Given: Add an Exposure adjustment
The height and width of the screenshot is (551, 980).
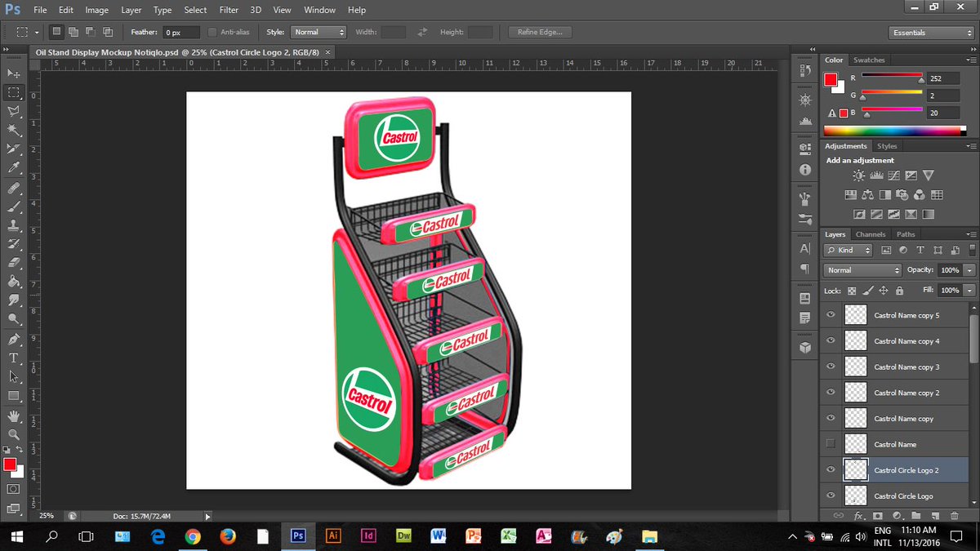Looking at the screenshot, I should click(911, 175).
